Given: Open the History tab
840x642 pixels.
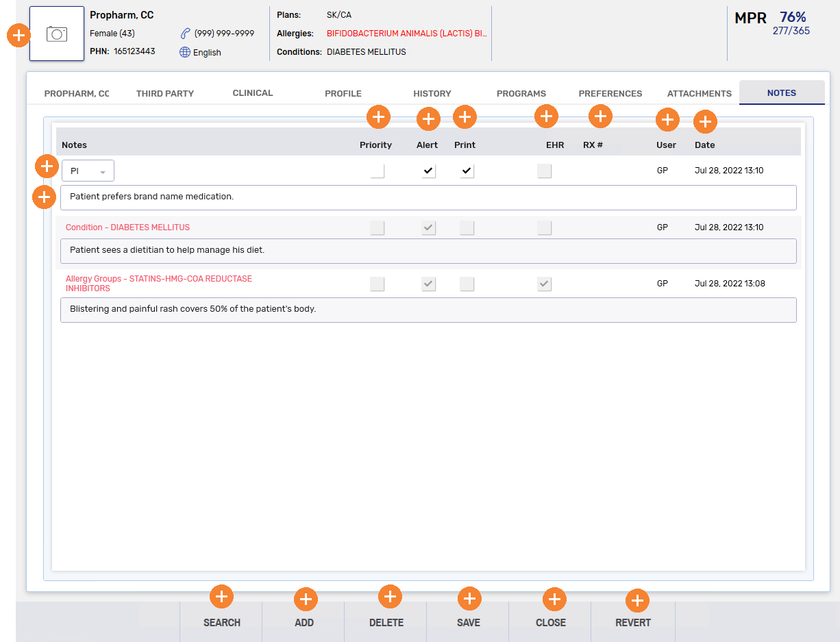Looking at the screenshot, I should [432, 94].
